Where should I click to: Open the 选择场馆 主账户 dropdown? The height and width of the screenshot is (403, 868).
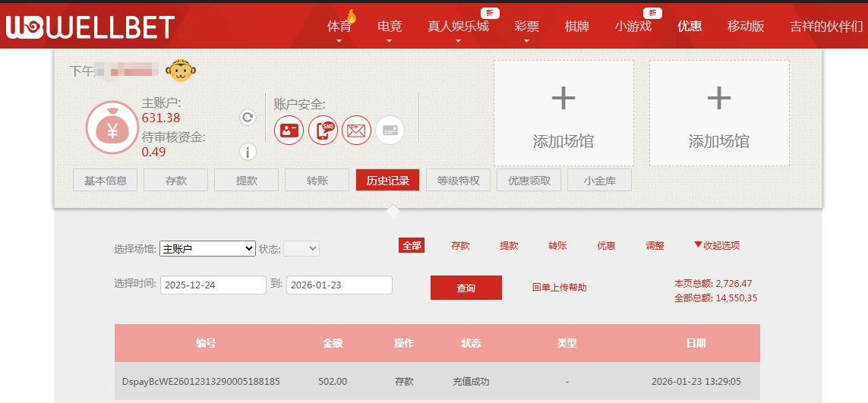tap(207, 248)
